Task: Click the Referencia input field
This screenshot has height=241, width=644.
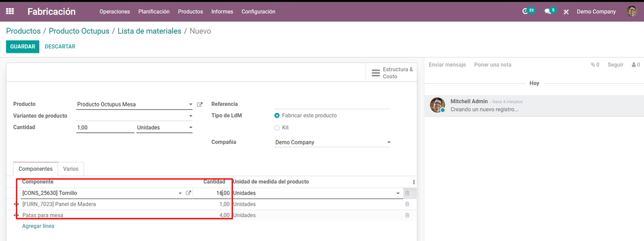Action: tap(332, 104)
